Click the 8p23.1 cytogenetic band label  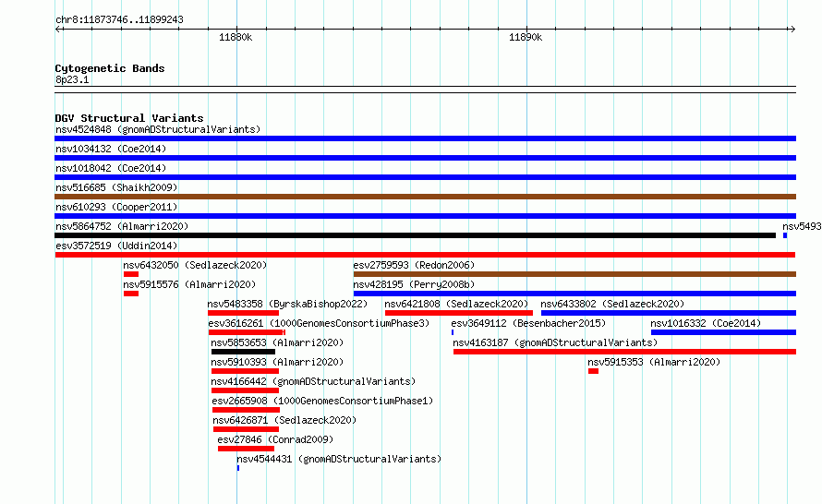72,79
